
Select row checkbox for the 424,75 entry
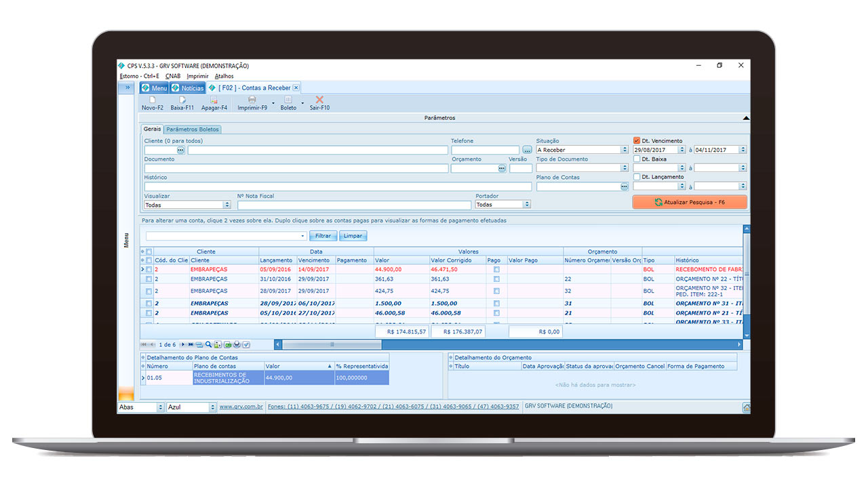point(149,291)
